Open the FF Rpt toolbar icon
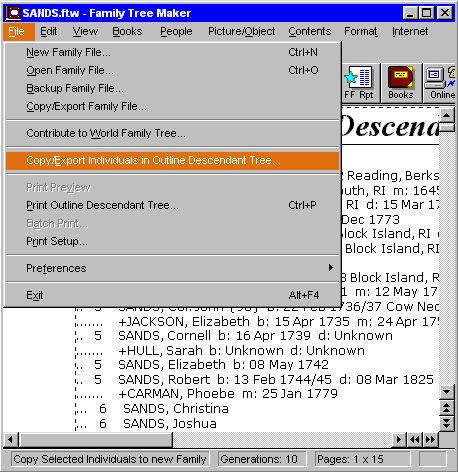Image resolution: width=458 pixels, height=472 pixels. click(361, 83)
